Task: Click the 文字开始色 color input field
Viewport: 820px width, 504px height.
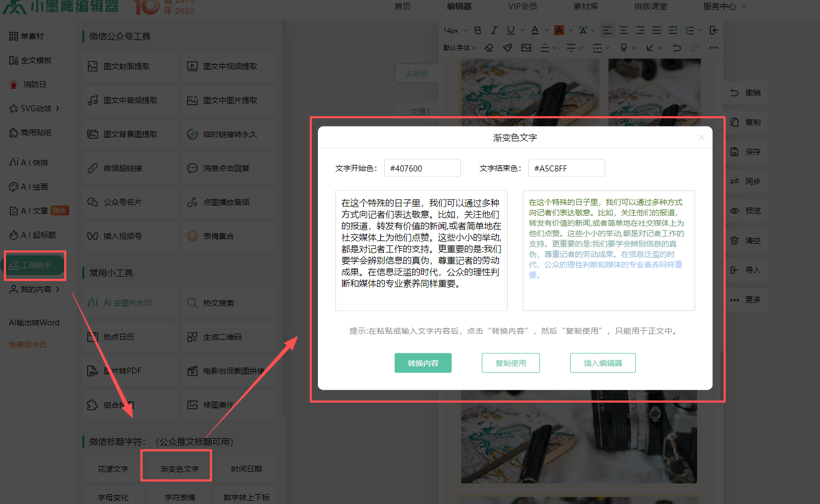Action: tap(422, 168)
